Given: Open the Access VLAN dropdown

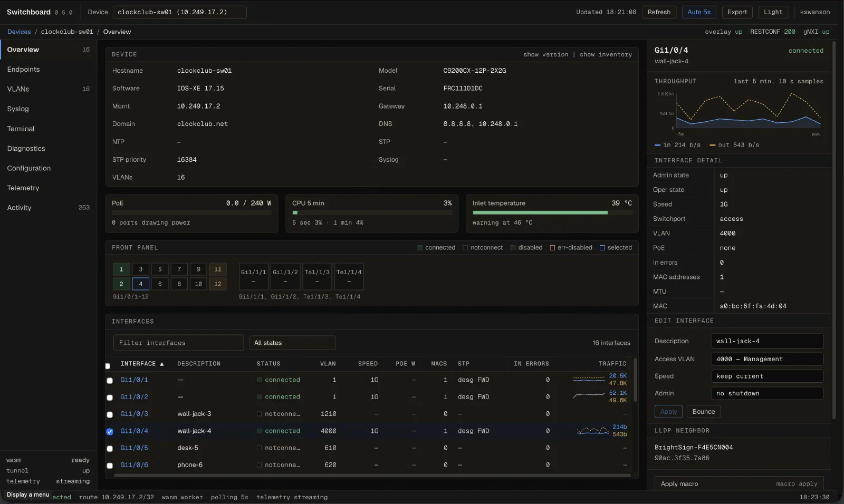Looking at the screenshot, I should click(767, 359).
